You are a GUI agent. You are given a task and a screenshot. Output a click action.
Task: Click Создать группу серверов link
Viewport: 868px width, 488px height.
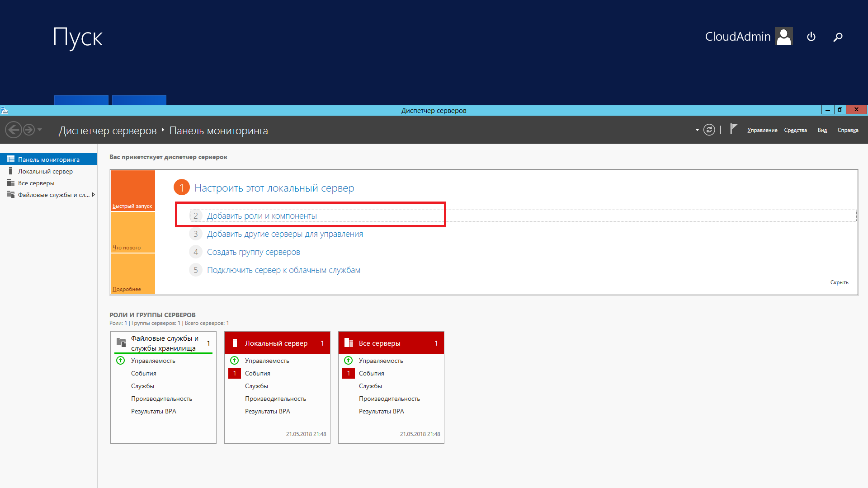[253, 252]
